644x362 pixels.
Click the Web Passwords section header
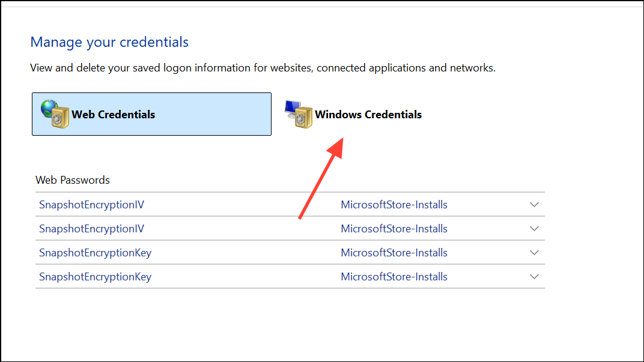pyautogui.click(x=73, y=180)
